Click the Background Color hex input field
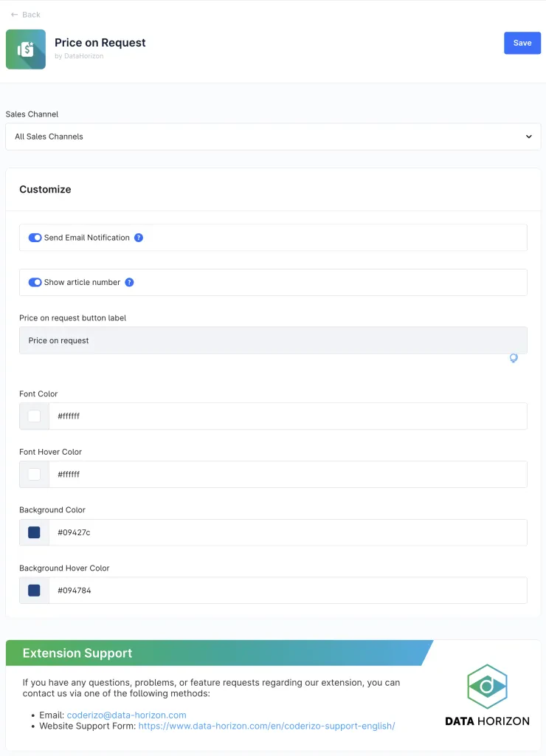This screenshot has height=756, width=546. click(x=288, y=532)
